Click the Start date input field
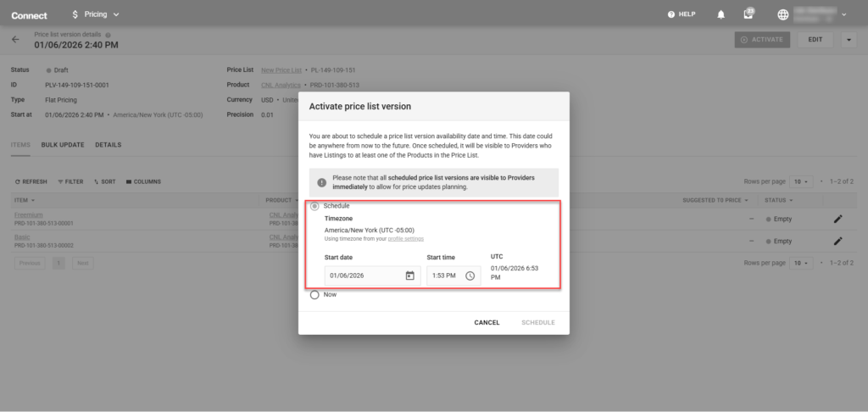 pyautogui.click(x=364, y=276)
